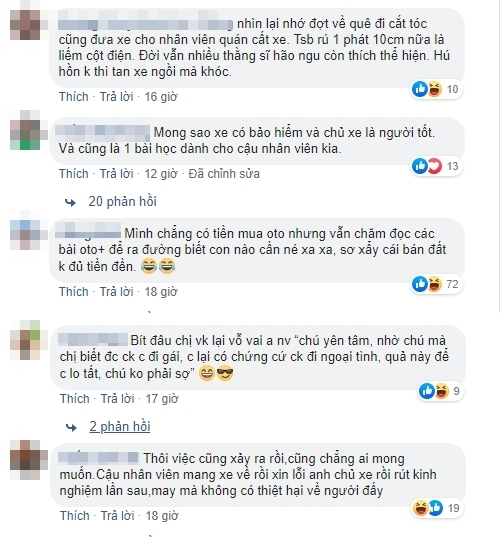The height and width of the screenshot is (537, 500).
Task: Click Thích under last comment, 18 giờ
Action: click(75, 516)
